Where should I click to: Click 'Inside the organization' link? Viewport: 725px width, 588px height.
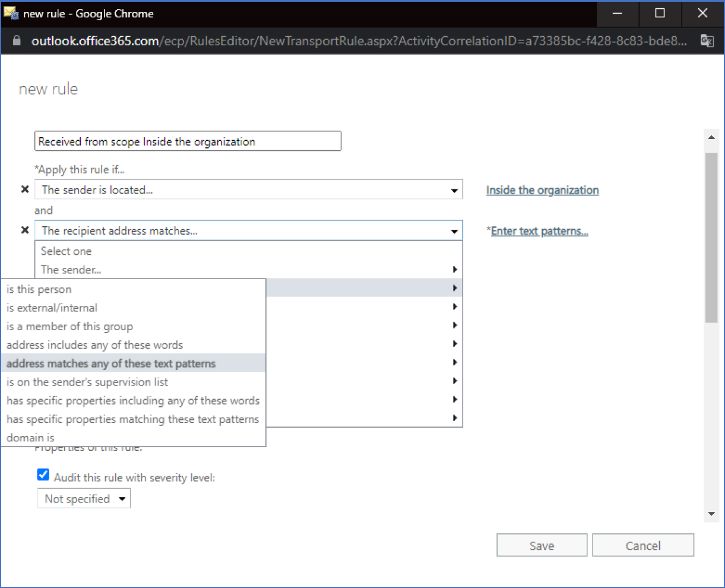pyautogui.click(x=542, y=190)
